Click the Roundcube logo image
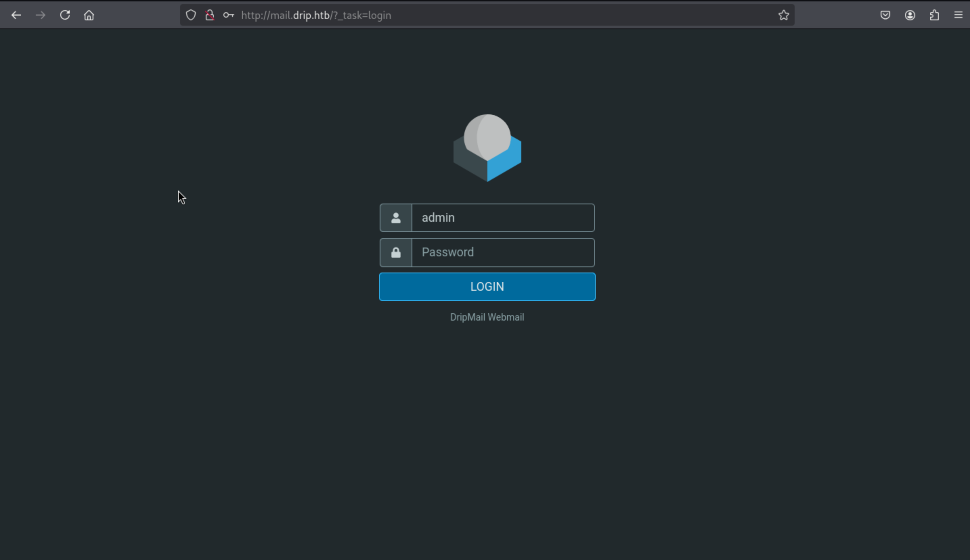The width and height of the screenshot is (970, 560). click(487, 148)
